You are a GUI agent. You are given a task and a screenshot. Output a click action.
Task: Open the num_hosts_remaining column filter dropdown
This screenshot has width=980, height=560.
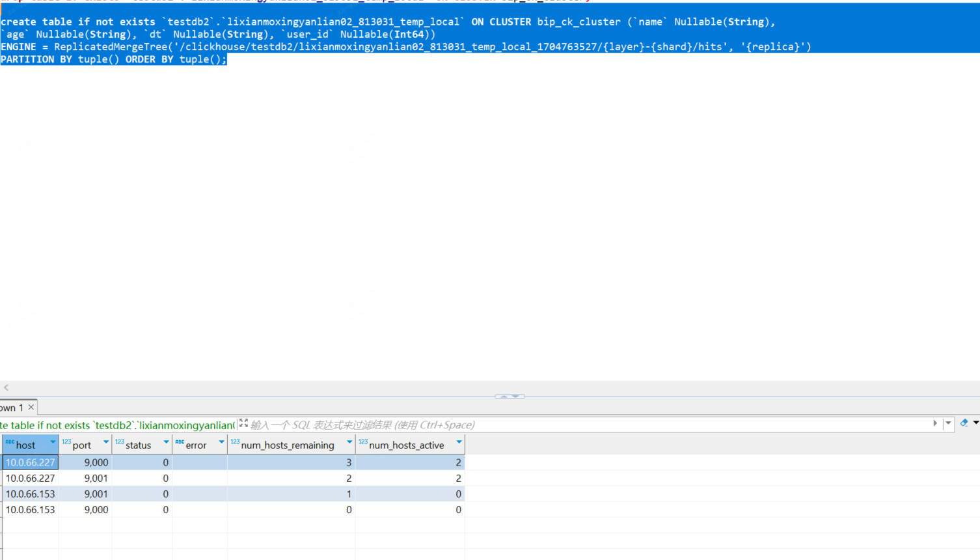pyautogui.click(x=349, y=442)
